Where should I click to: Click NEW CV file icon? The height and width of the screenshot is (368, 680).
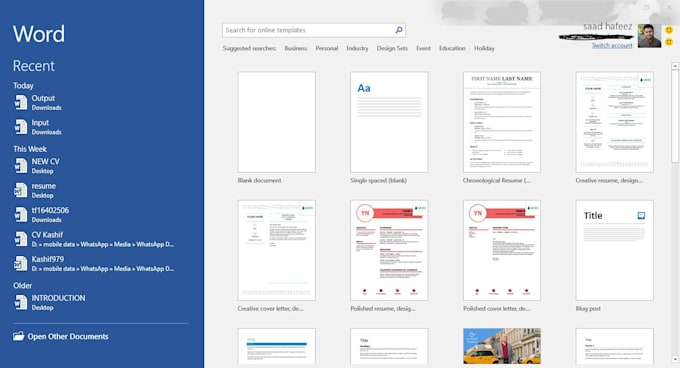pyautogui.click(x=21, y=166)
